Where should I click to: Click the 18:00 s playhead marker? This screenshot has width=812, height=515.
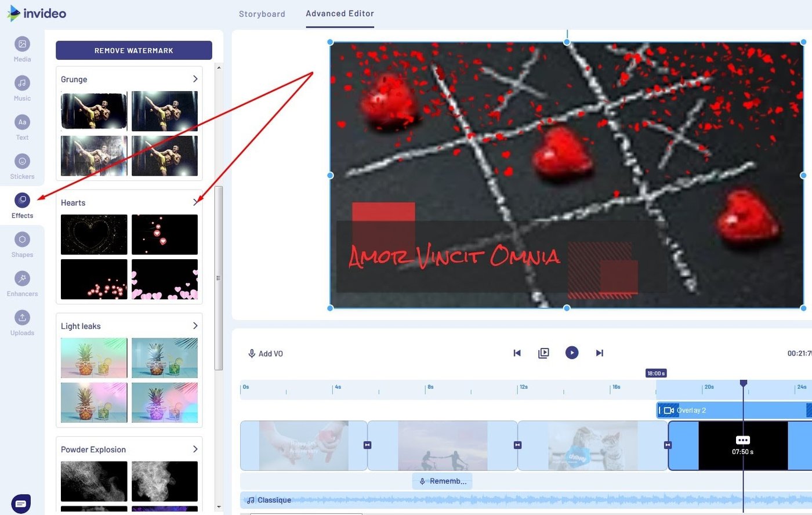tap(655, 373)
